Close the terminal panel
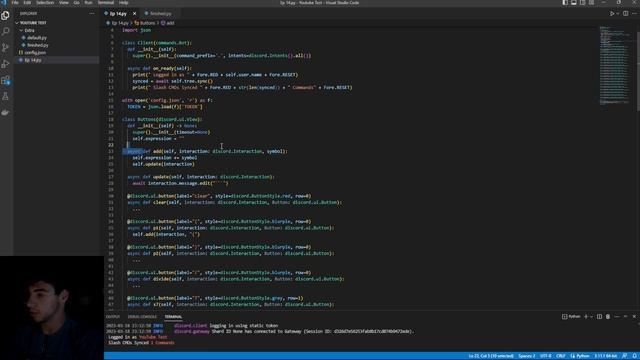640x360 pixels. (x=634, y=317)
